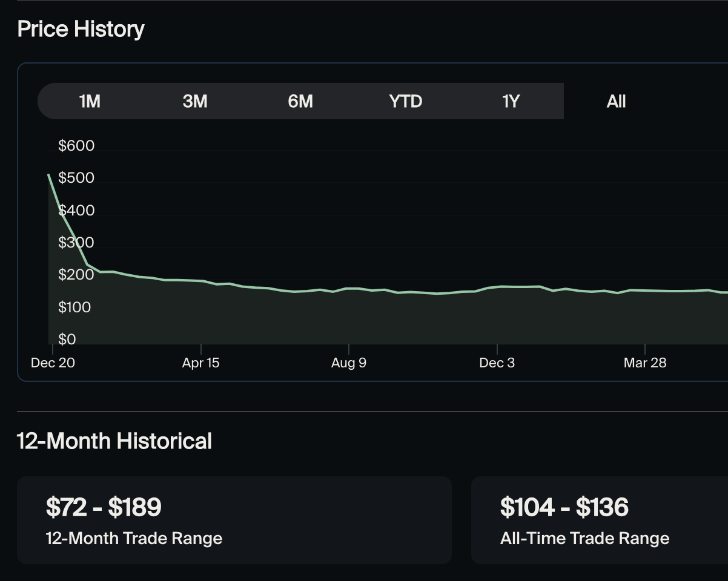728x581 pixels.
Task: Select the 3M price history view
Action: click(194, 101)
